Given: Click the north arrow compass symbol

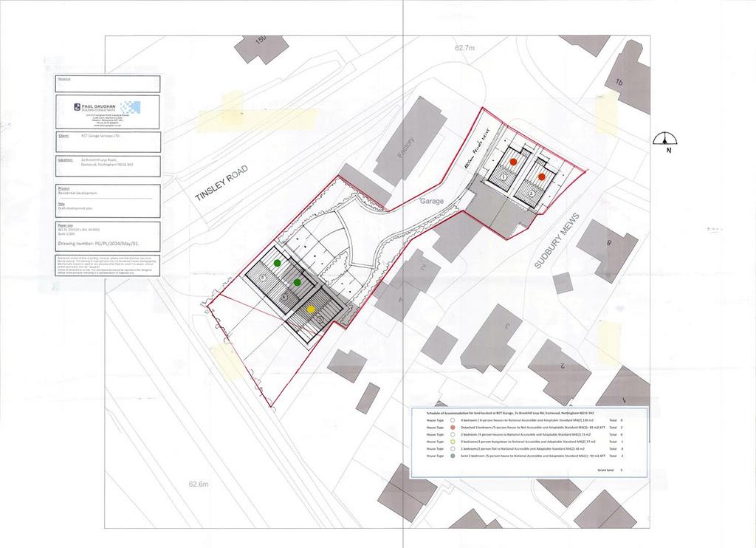Looking at the screenshot, I should 665,143.
